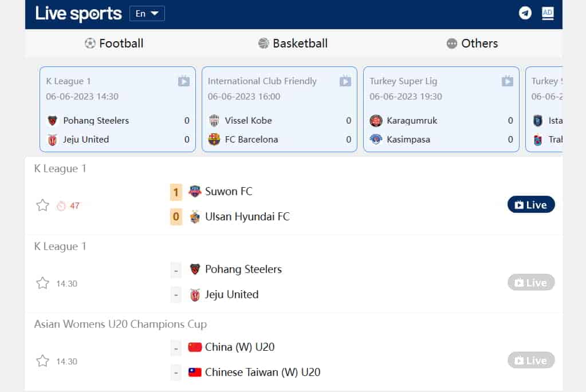
Task: Open the En language dropdown
Action: (x=147, y=14)
